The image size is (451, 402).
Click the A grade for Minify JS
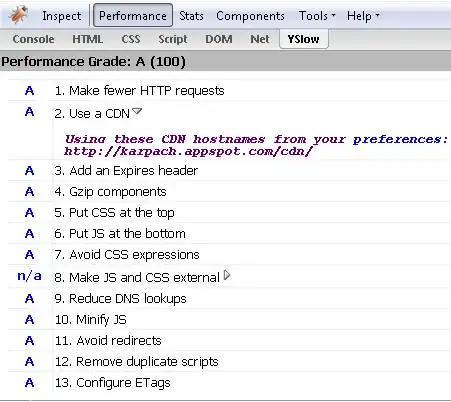(x=30, y=320)
